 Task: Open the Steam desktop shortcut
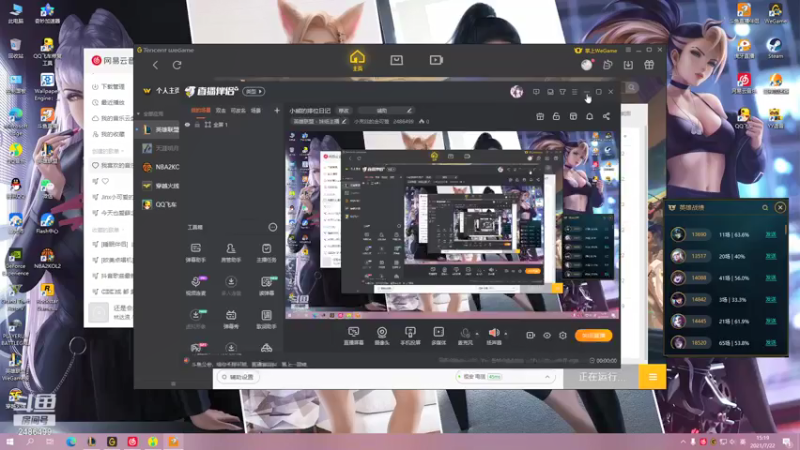tap(775, 48)
